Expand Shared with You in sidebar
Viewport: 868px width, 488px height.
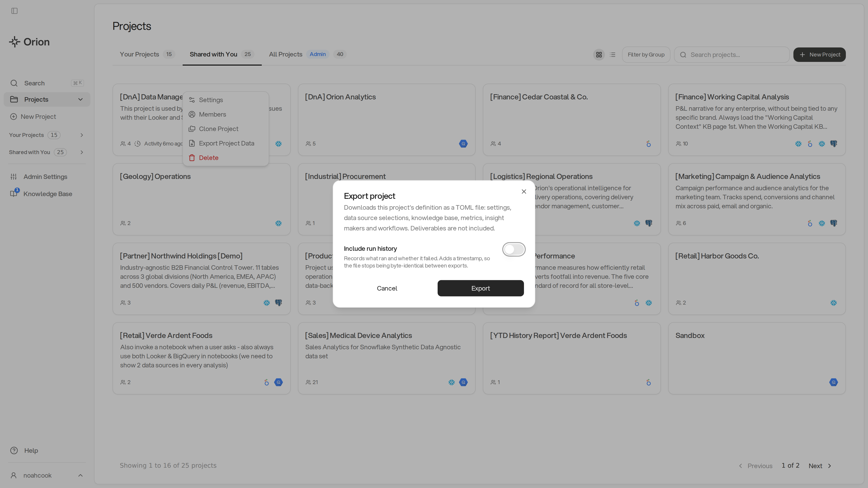47,152
